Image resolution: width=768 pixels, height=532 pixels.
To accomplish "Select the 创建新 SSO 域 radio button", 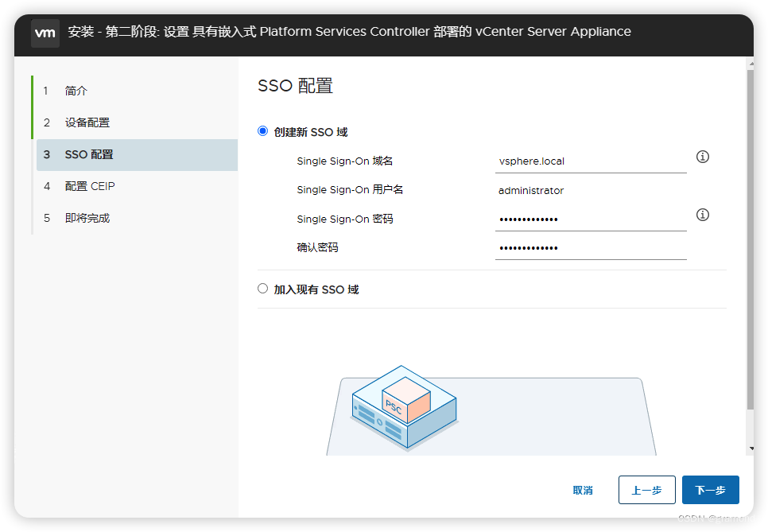I will point(263,131).
